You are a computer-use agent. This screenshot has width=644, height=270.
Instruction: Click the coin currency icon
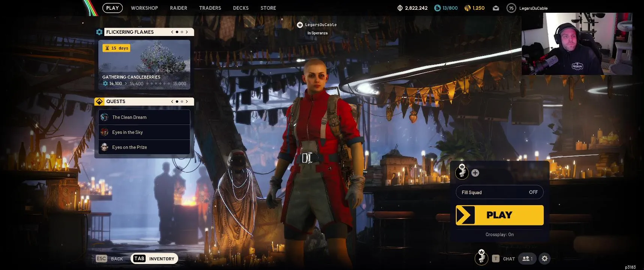(x=400, y=8)
